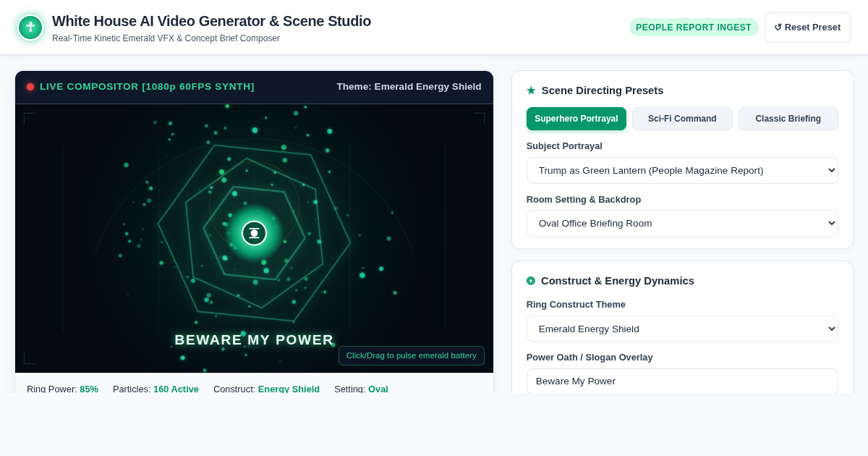
Task: Click the Construct Energy Shield readout
Action: tap(266, 389)
